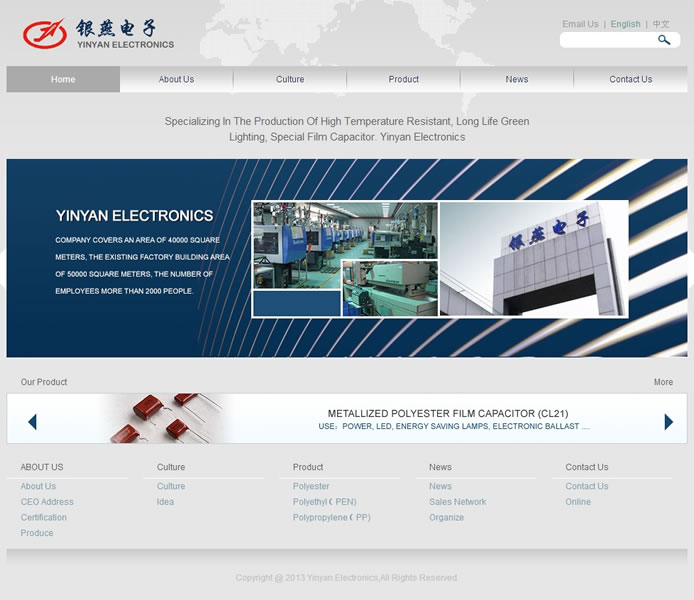Viewport: 694px width, 600px height.
Task: Open footer Culture link under Culture heading
Action: 171,486
